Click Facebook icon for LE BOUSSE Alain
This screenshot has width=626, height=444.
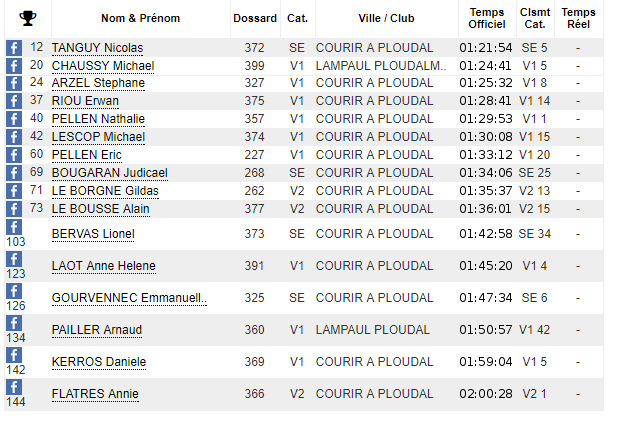pos(14,209)
